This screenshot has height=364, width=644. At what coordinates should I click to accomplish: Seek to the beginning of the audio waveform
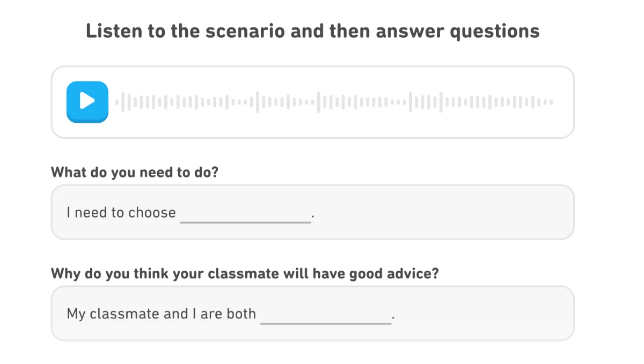point(117,102)
